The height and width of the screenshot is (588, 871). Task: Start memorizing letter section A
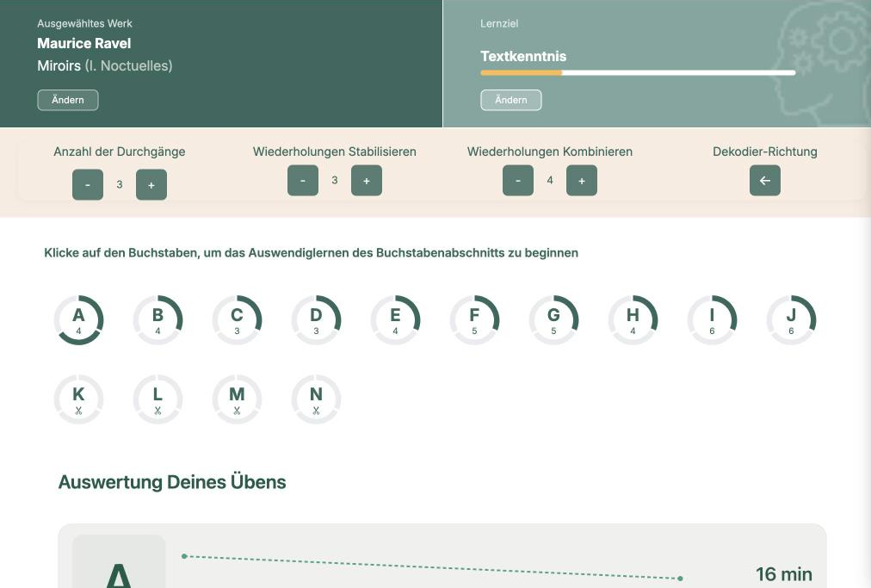79,319
